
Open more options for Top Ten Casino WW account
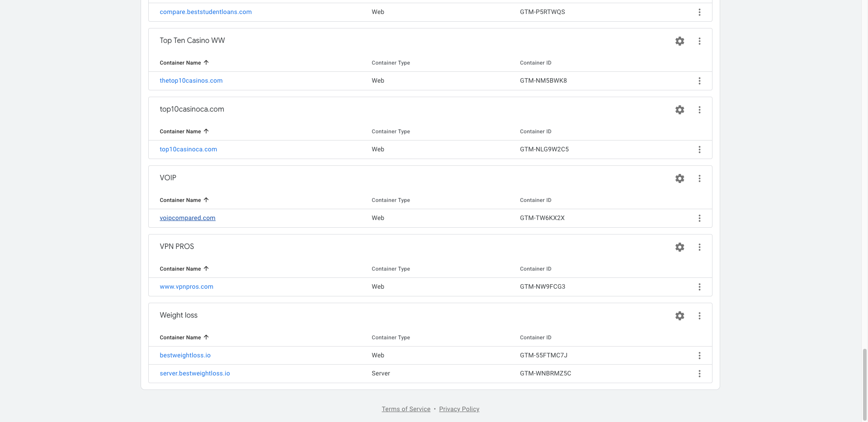[699, 41]
